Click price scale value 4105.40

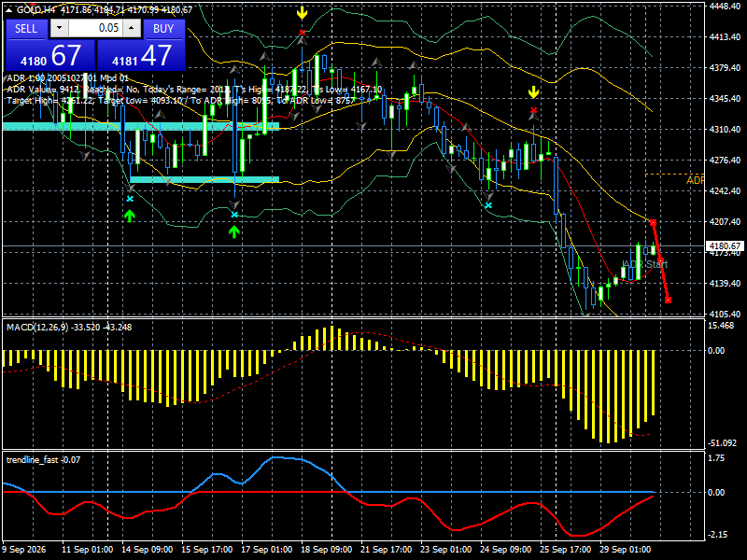pos(725,315)
